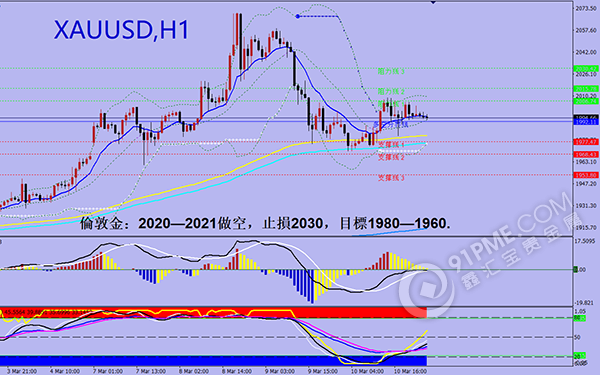Screen dimensions: 600x375
Task: Click the 9 Mar 03:00 time label
Action: click(280, 371)
